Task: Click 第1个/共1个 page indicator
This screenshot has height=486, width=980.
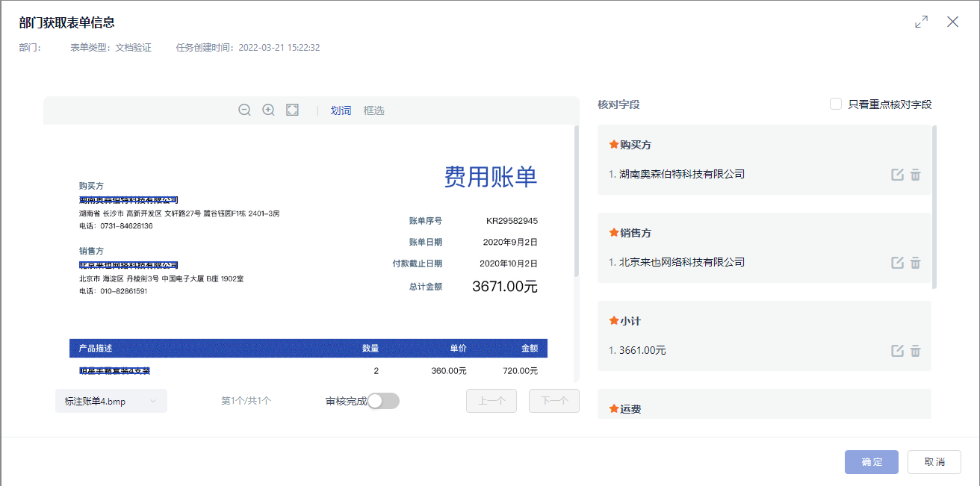Action: 246,401
